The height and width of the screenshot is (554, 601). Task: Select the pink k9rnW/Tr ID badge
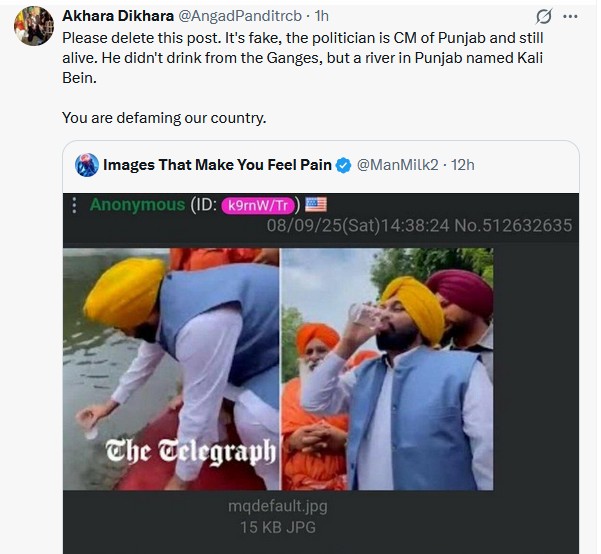[258, 205]
